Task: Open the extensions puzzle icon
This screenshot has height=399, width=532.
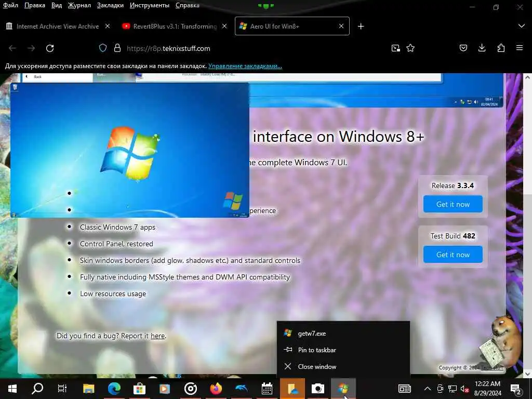Action: click(501, 48)
